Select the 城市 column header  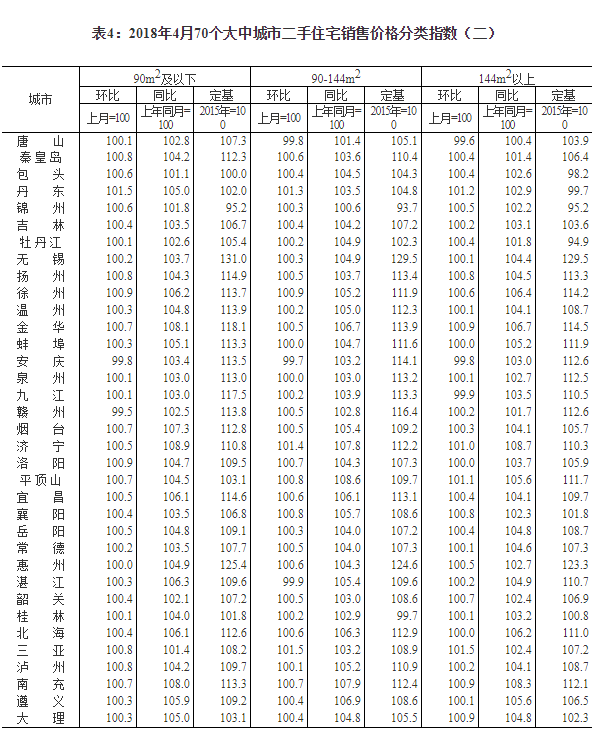[x=40, y=100]
